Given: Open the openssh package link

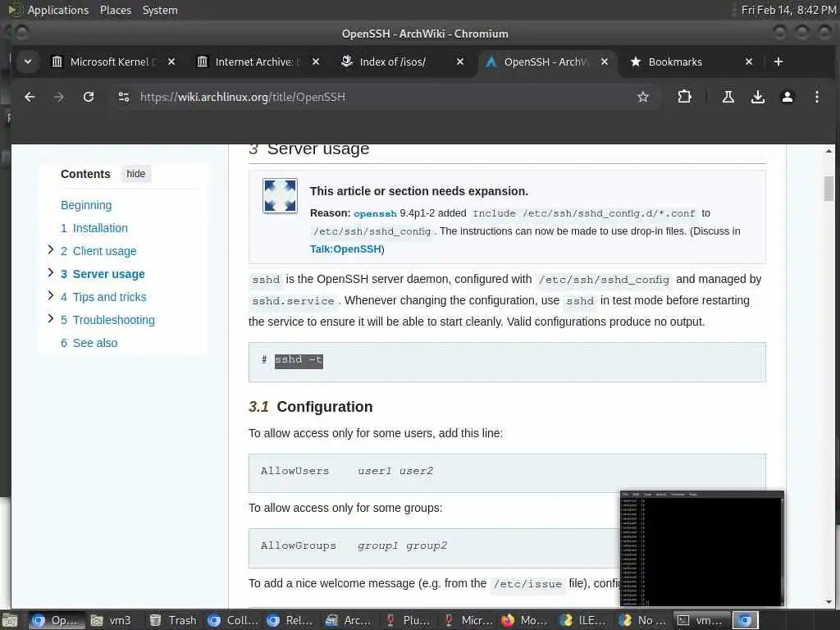Looking at the screenshot, I should [375, 213].
